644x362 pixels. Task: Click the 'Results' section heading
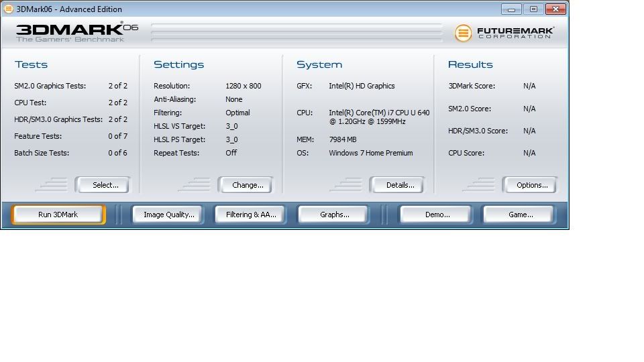pyautogui.click(x=470, y=64)
